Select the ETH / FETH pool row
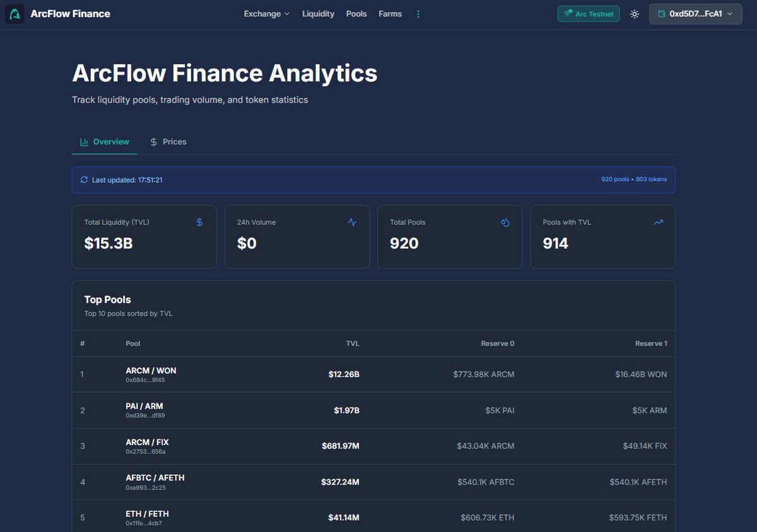The height and width of the screenshot is (532, 757). click(x=373, y=517)
